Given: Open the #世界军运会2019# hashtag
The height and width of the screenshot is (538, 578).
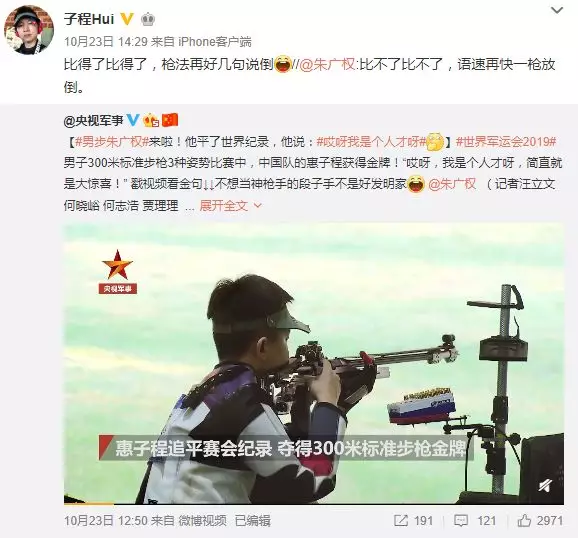Looking at the screenshot, I should click(x=506, y=142).
